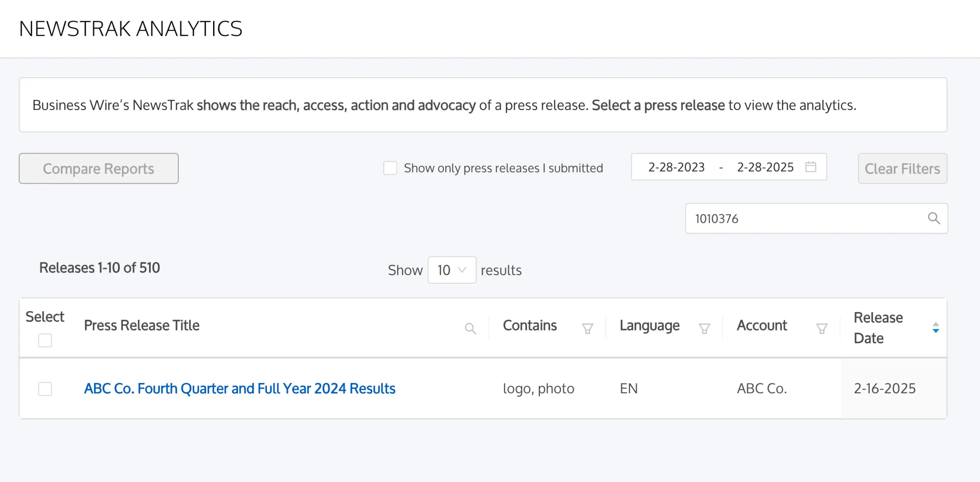Search within Press Release Title column
The image size is (980, 482).
pos(470,328)
